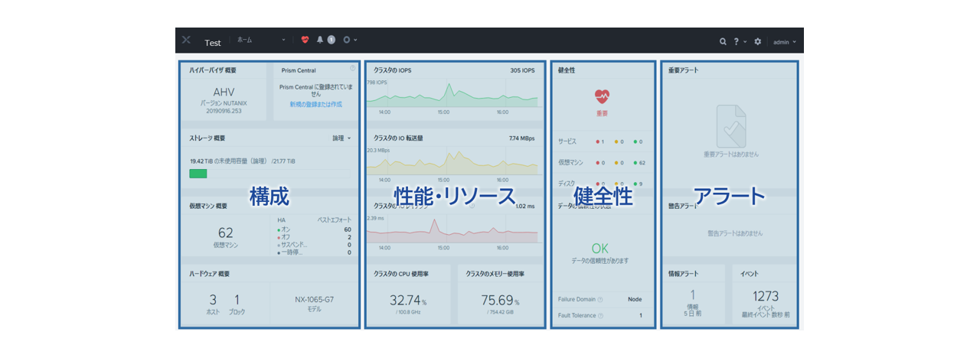Open the tasks circle icon menu
Image resolution: width=980 pixels, height=358 pixels.
(x=347, y=41)
